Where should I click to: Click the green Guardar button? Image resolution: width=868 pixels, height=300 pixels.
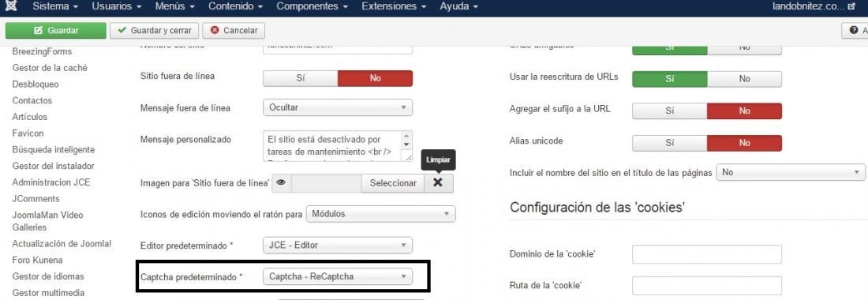pos(55,31)
